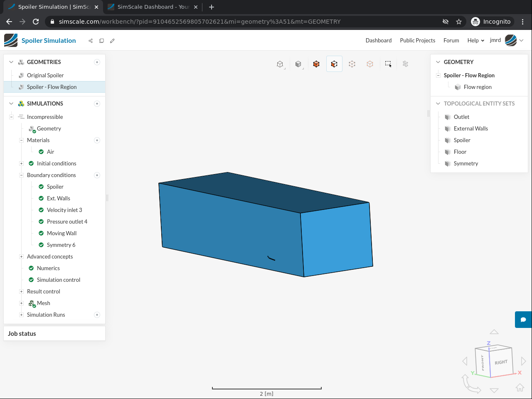Click the grey shaded render mode cube icon

tap(298, 64)
